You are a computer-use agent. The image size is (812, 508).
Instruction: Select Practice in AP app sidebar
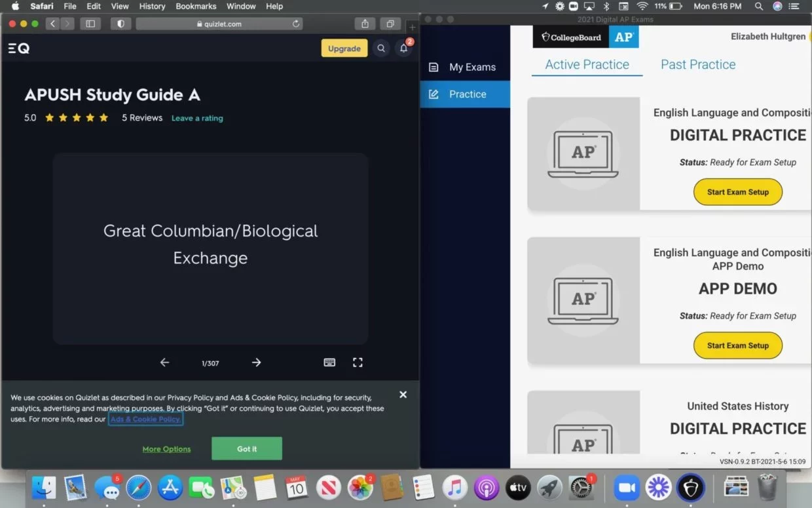(x=465, y=94)
